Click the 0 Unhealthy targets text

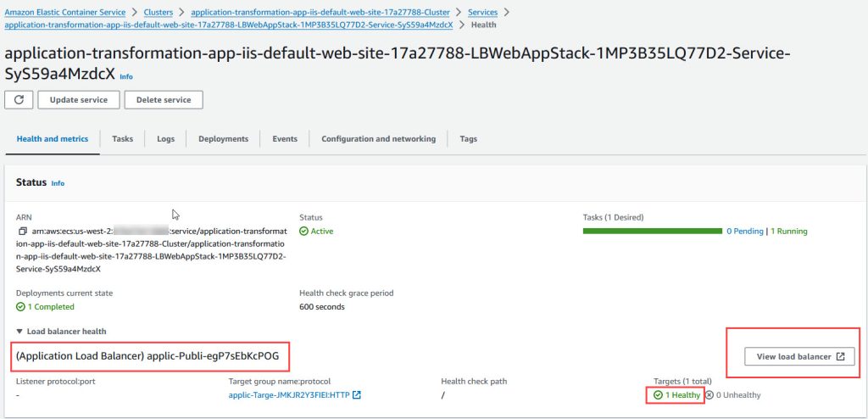tap(738, 395)
